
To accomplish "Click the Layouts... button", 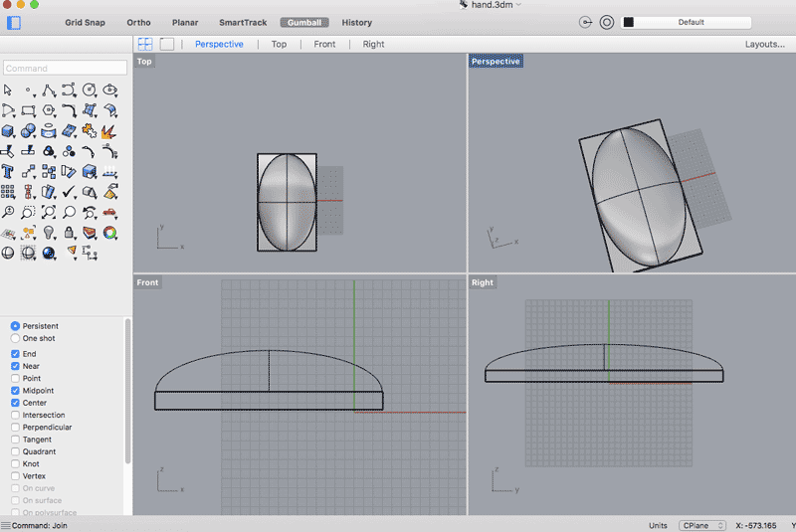I will [x=764, y=44].
